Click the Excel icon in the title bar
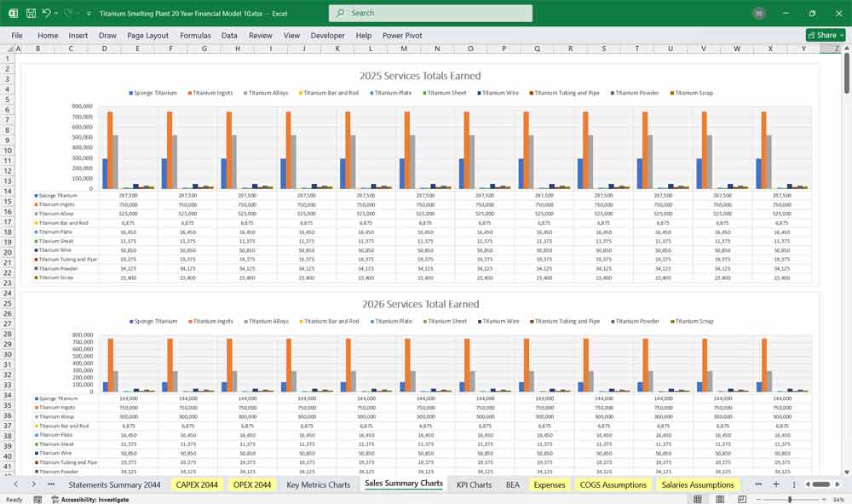 tap(12, 13)
